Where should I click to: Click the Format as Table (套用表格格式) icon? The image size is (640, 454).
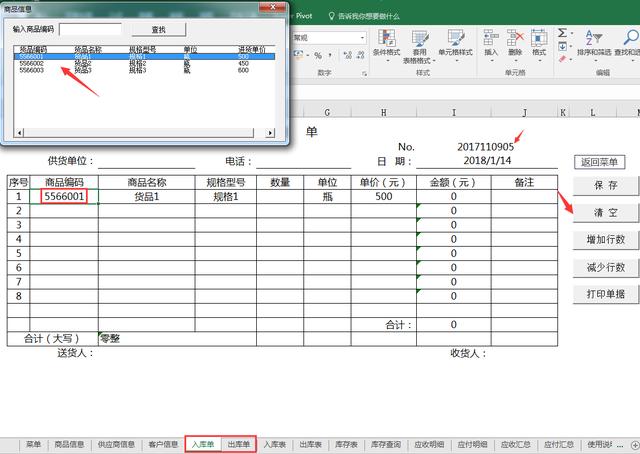click(420, 40)
